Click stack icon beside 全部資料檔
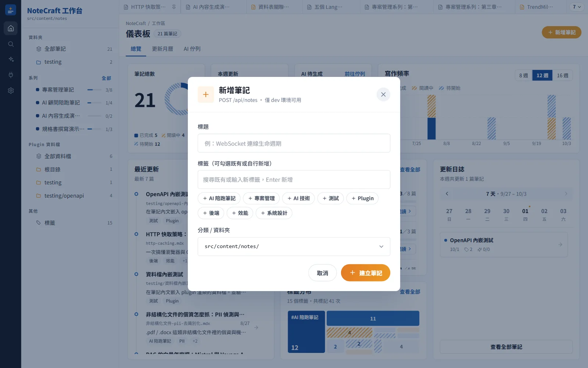The image size is (588, 368). coord(39,156)
